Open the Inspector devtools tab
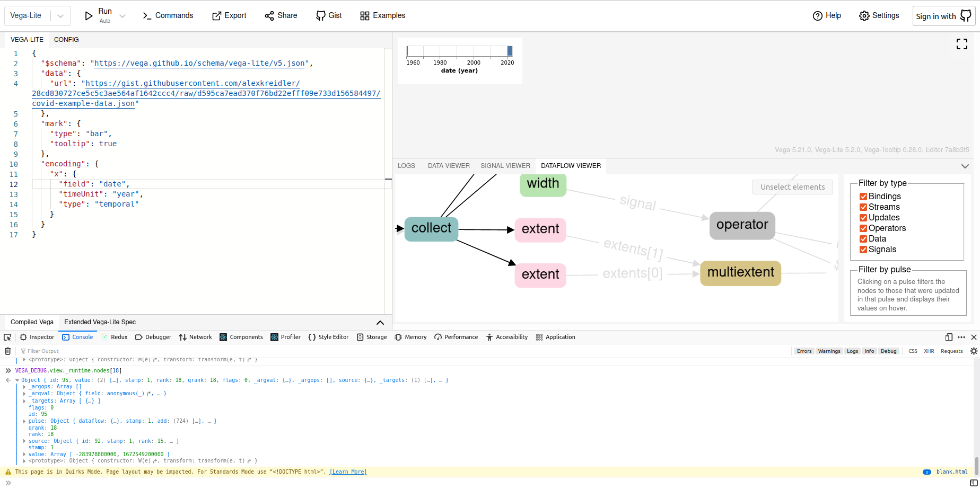980x498 pixels. pos(37,337)
